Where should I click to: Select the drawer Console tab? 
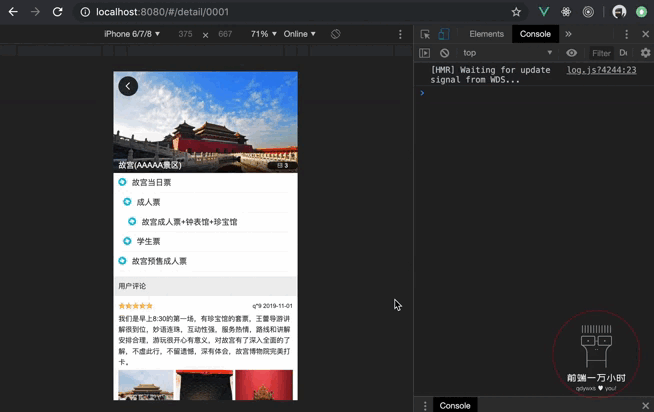[x=455, y=405]
